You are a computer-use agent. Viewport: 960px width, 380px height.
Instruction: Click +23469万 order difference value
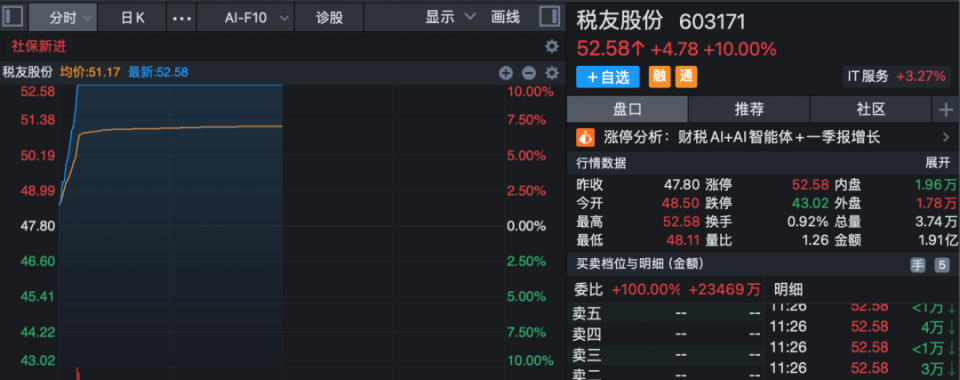[724, 289]
